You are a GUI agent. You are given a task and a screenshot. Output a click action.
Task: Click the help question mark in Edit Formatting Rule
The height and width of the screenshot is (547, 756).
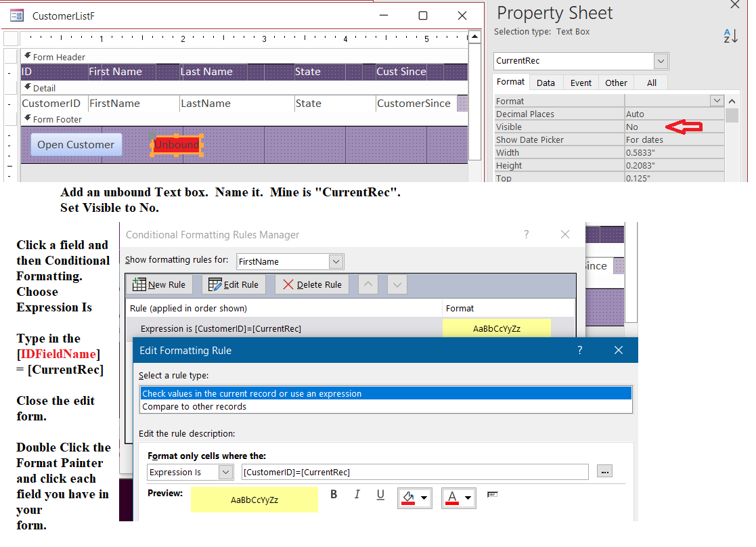point(579,350)
